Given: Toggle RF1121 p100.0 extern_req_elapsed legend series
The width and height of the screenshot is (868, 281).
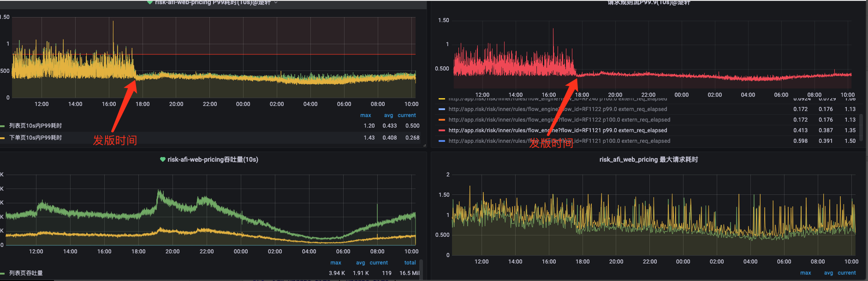Looking at the screenshot, I should pos(559,141).
